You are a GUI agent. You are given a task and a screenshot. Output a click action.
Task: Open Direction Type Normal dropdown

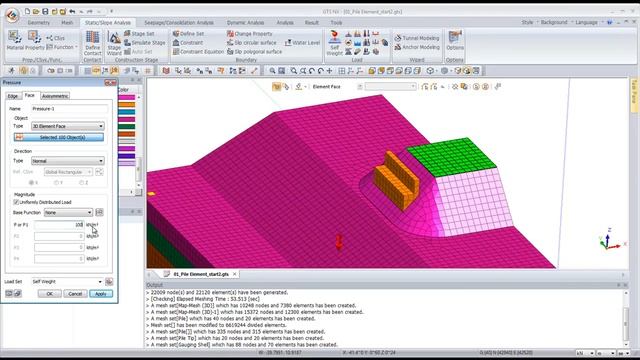pyautogui.click(x=68, y=161)
